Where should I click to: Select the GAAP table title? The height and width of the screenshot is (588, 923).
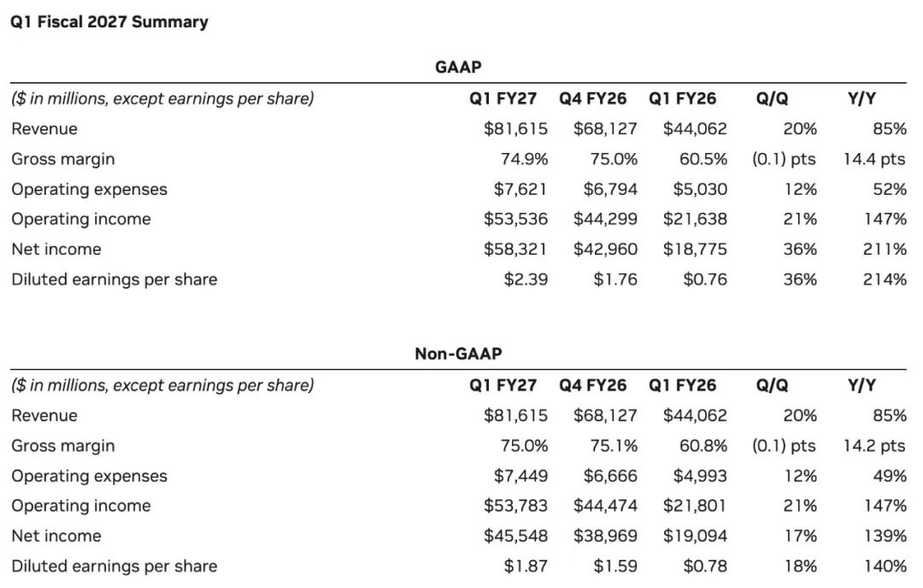click(458, 68)
